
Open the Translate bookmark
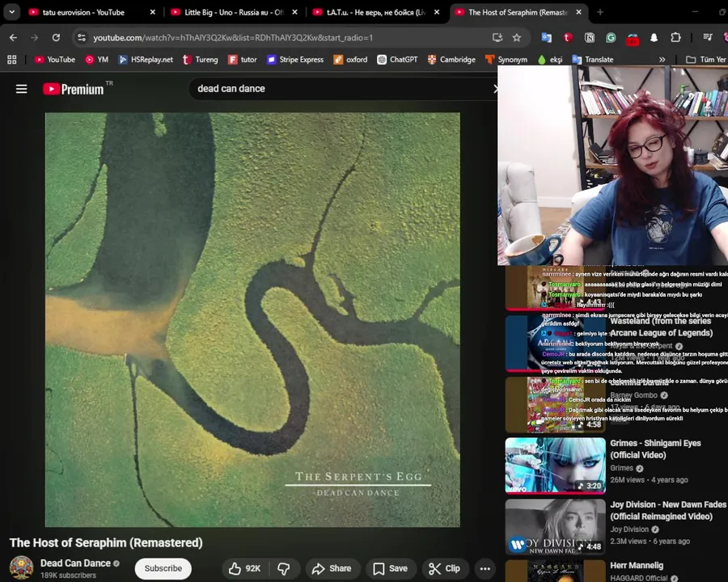(x=593, y=59)
